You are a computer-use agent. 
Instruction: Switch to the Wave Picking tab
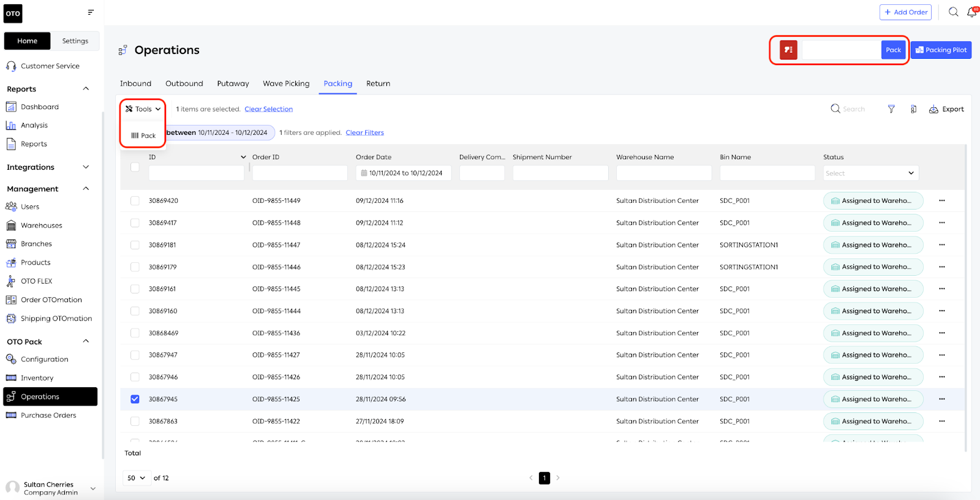(286, 84)
